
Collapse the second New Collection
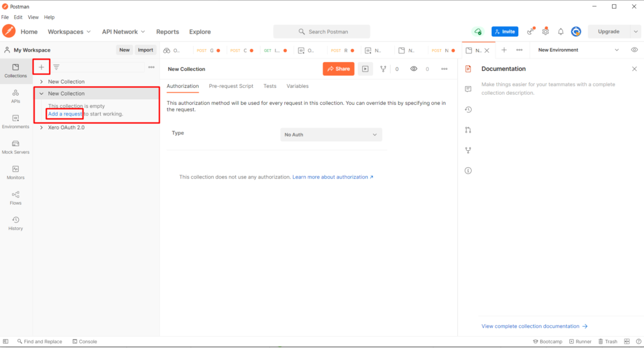(x=42, y=94)
